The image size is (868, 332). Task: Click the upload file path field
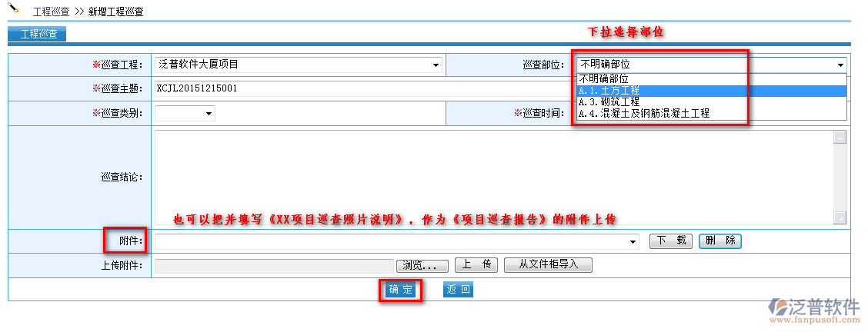coord(275,266)
